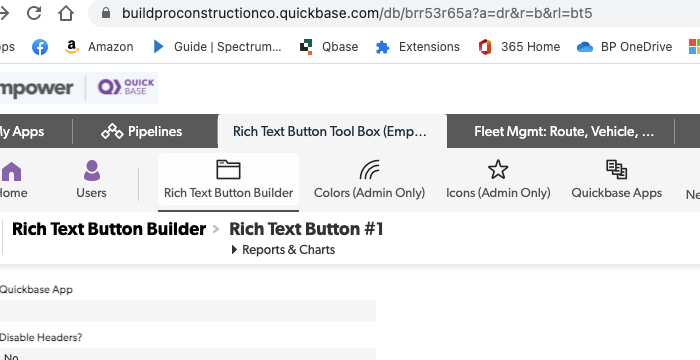The image size is (700, 360).
Task: Expand Reports & Charts disclosure triangle
Action: [x=234, y=250]
